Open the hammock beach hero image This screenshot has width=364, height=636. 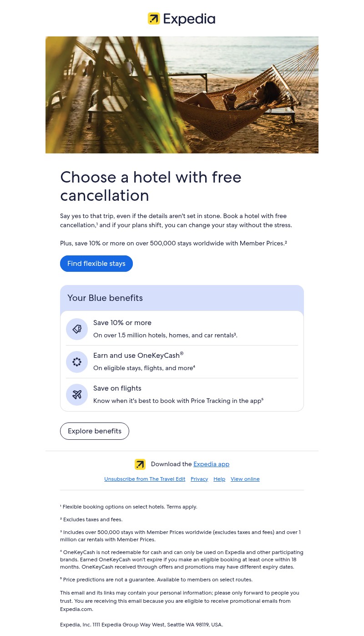(x=182, y=95)
